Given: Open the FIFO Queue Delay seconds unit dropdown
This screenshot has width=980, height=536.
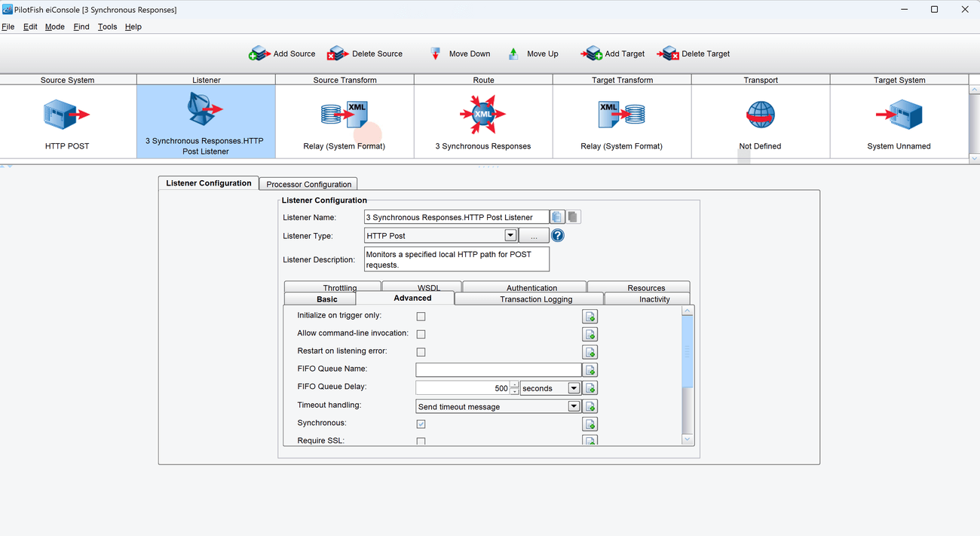Looking at the screenshot, I should (574, 388).
